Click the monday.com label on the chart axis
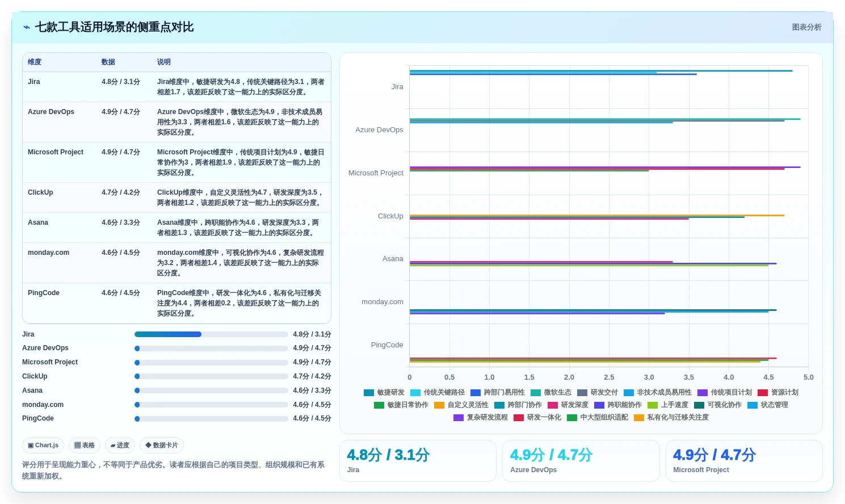The image size is (845, 504). click(x=382, y=302)
